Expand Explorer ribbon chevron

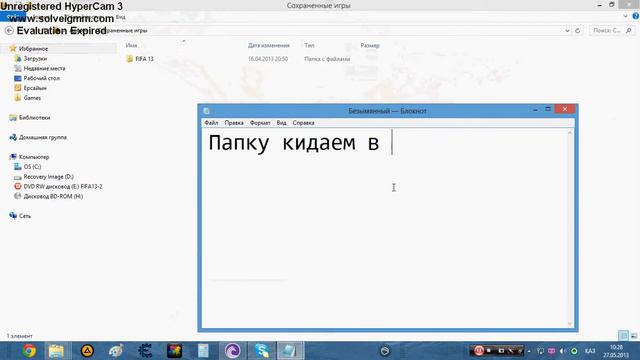coord(625,16)
